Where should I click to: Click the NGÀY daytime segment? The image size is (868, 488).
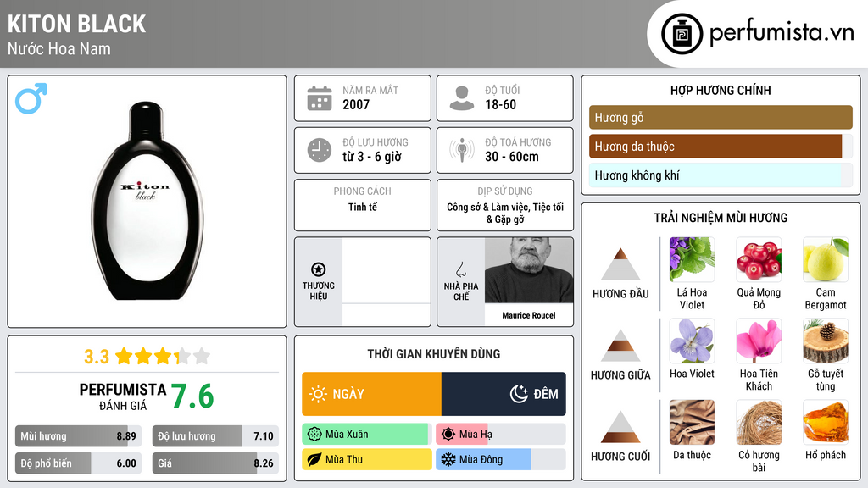pos(372,394)
